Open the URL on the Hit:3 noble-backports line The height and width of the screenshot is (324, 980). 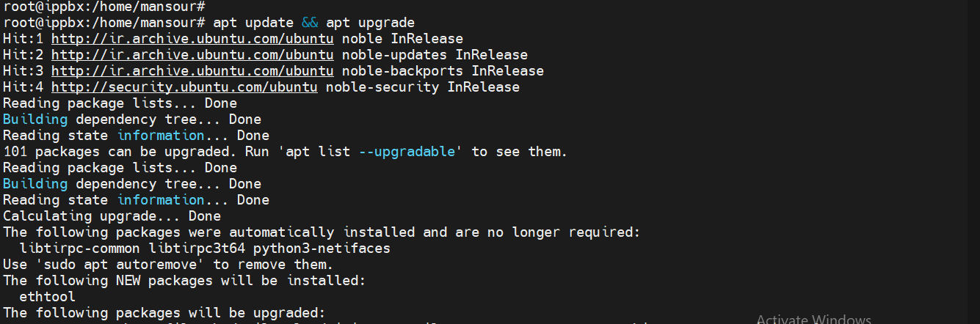click(192, 71)
